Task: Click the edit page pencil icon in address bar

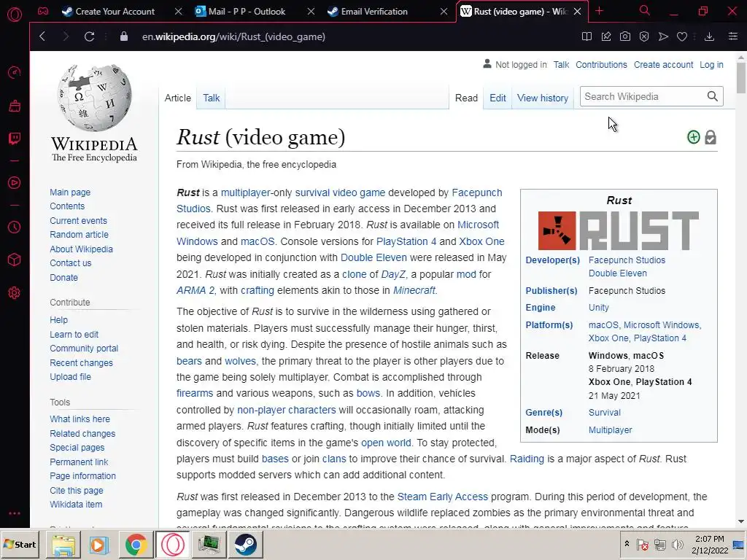Action: [606, 36]
